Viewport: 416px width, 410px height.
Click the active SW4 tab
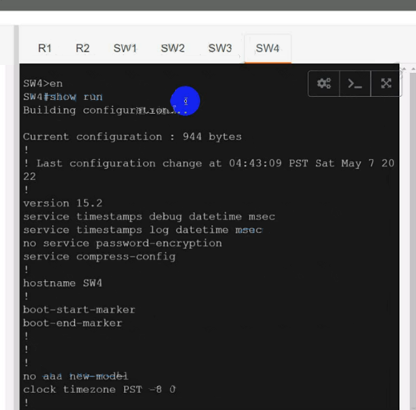coord(268,48)
